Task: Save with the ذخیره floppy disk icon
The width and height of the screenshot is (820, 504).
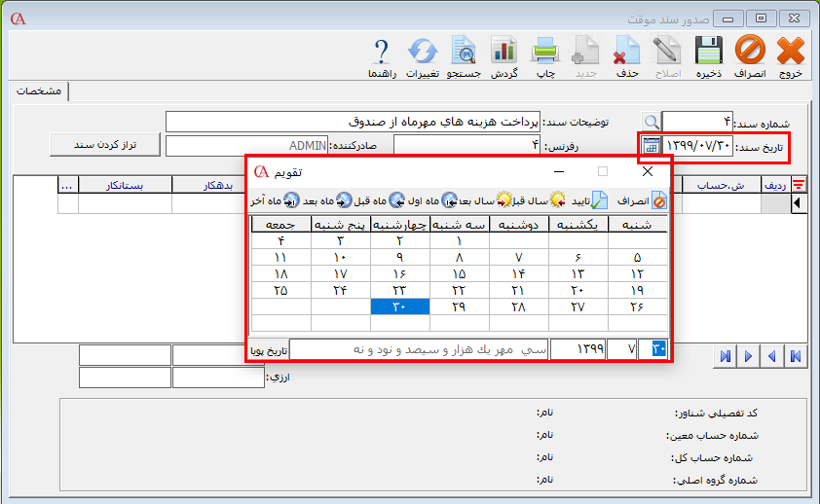Action: coord(709,57)
